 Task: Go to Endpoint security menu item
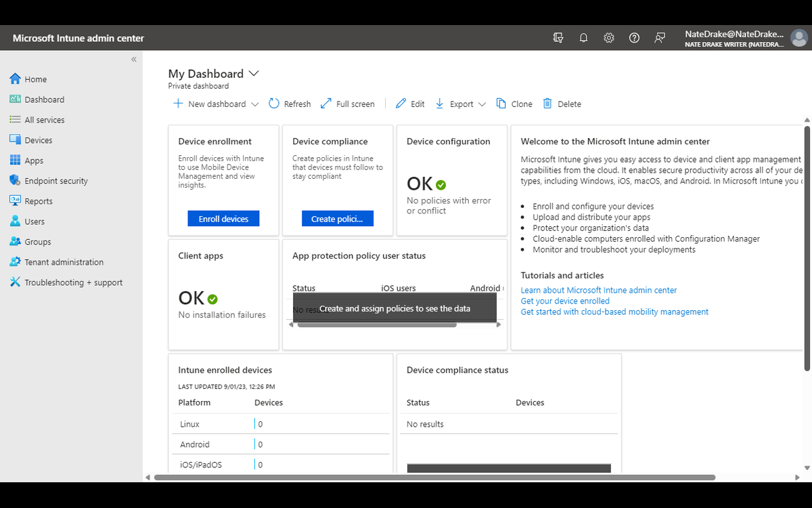pos(56,181)
